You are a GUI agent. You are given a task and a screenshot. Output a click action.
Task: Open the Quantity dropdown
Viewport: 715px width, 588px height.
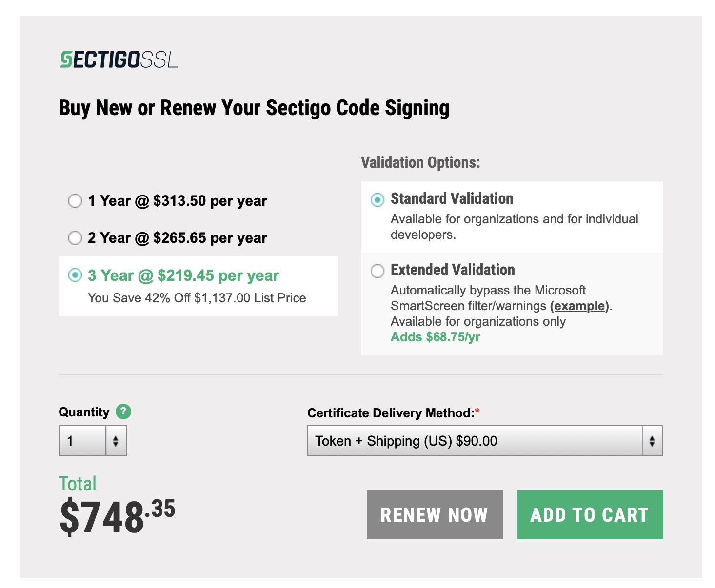coord(93,441)
